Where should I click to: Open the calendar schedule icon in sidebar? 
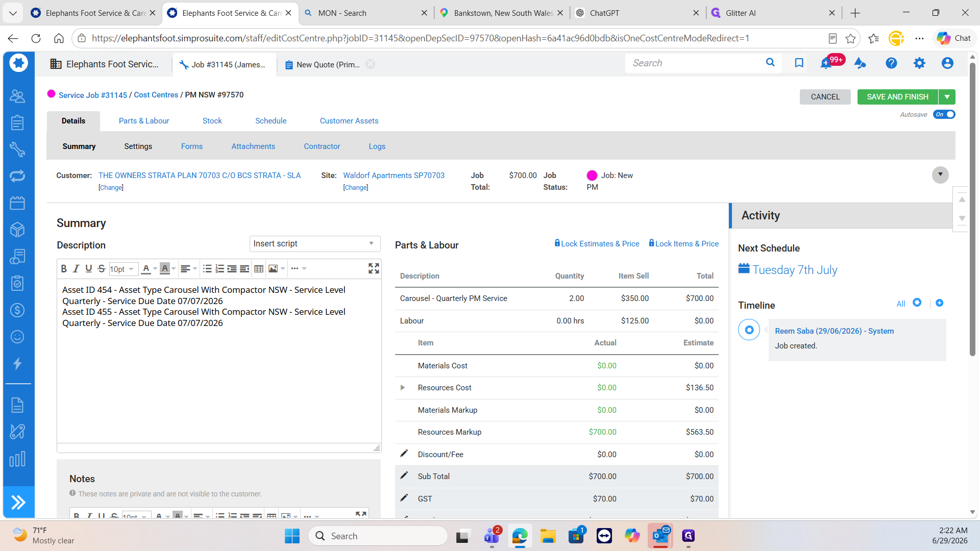click(x=17, y=203)
